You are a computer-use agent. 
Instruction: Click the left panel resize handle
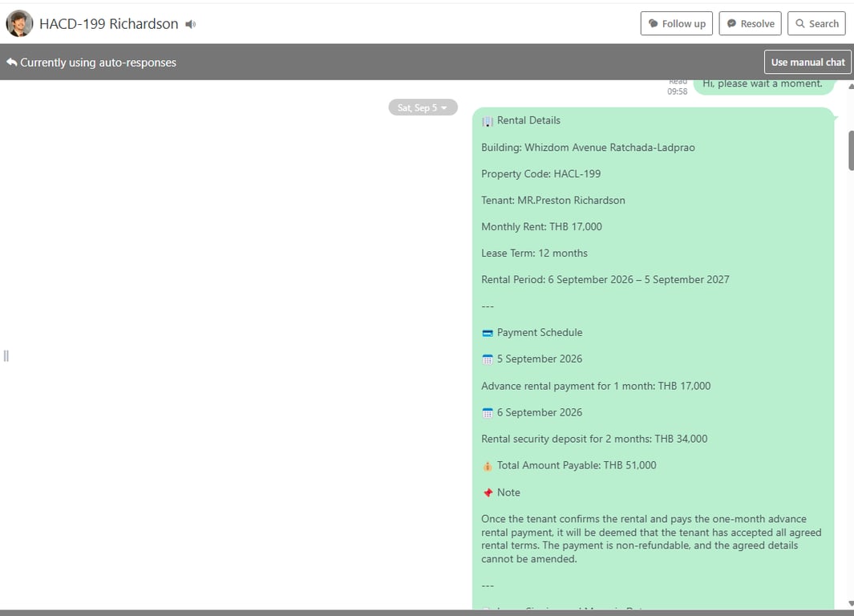[x=6, y=355]
